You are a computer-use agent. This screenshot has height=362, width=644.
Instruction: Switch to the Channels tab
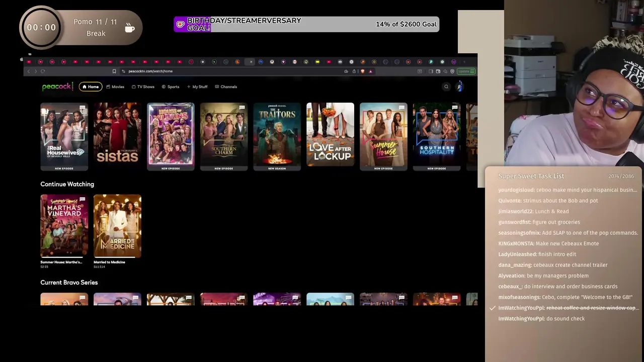(226, 87)
